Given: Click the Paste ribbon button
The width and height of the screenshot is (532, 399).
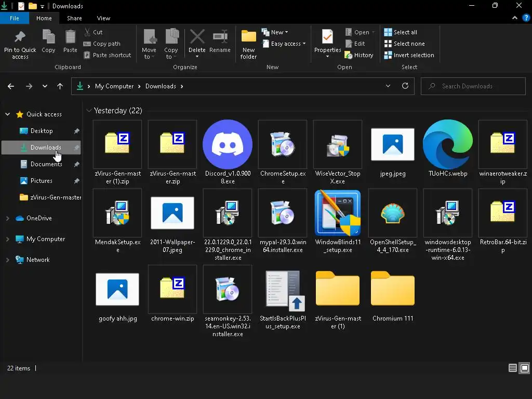Looking at the screenshot, I should point(70,42).
